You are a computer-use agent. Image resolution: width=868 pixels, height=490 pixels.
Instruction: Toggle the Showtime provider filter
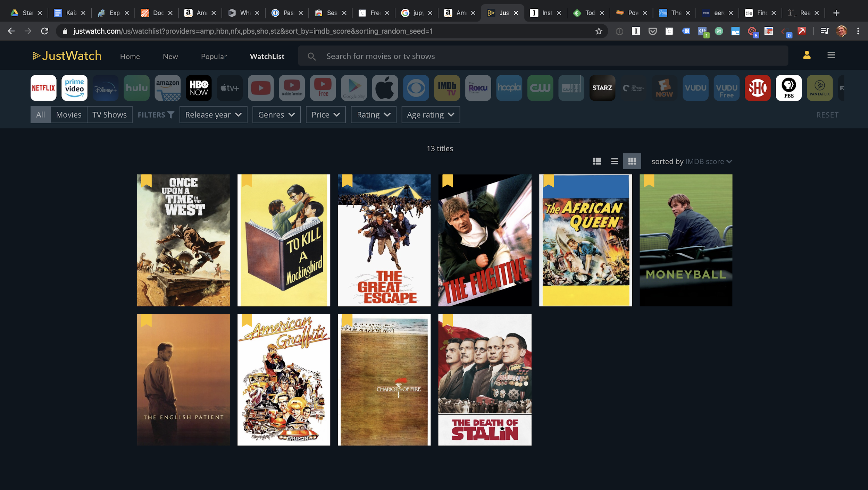(758, 88)
